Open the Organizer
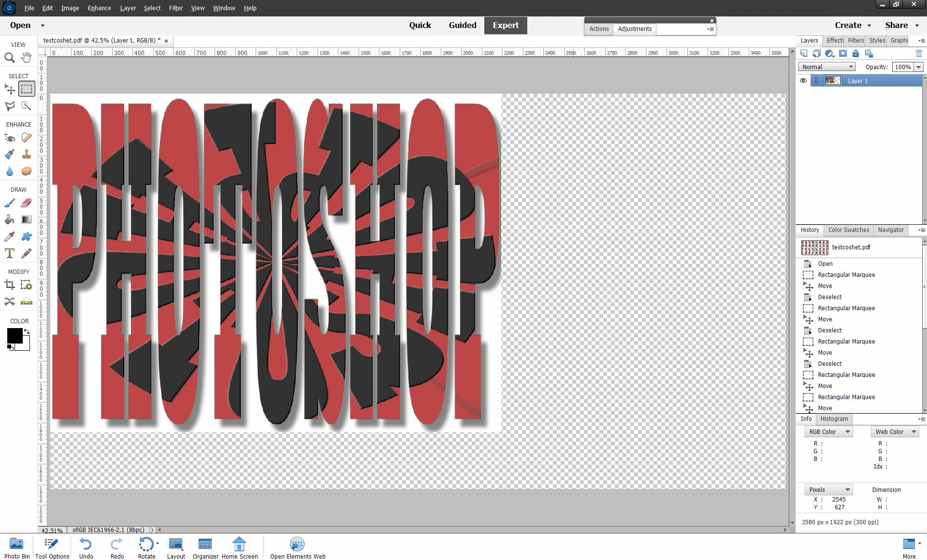 (205, 548)
